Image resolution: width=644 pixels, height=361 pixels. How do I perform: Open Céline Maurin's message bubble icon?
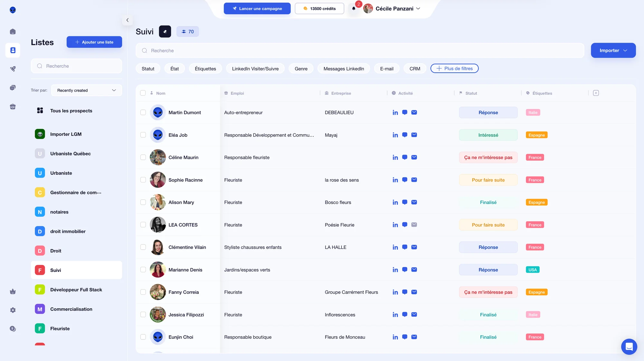tap(405, 157)
